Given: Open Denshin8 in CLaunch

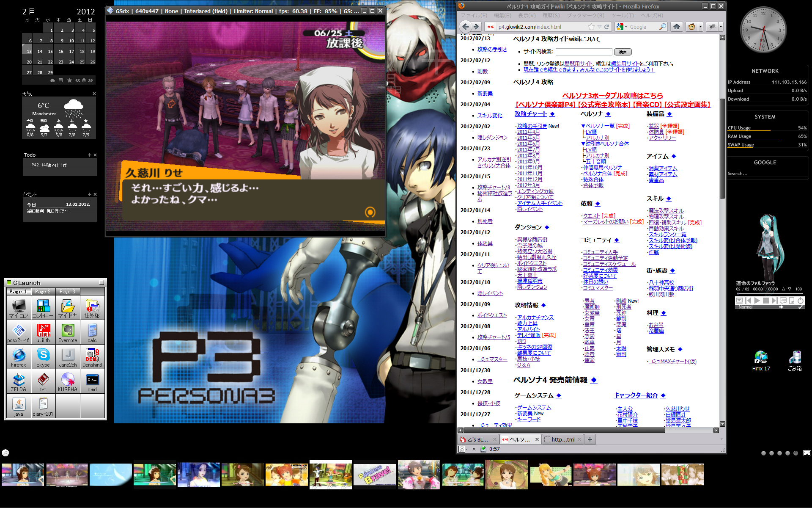Looking at the screenshot, I should tap(92, 357).
